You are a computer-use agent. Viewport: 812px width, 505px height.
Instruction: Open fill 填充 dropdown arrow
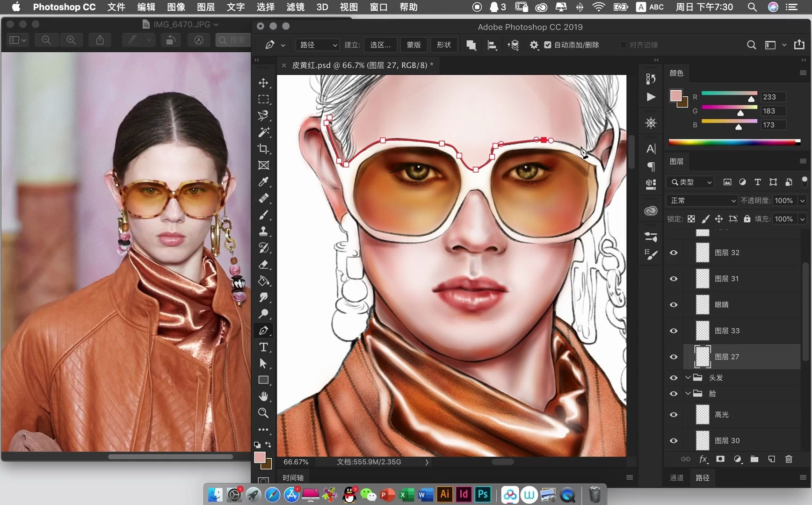[x=802, y=219]
